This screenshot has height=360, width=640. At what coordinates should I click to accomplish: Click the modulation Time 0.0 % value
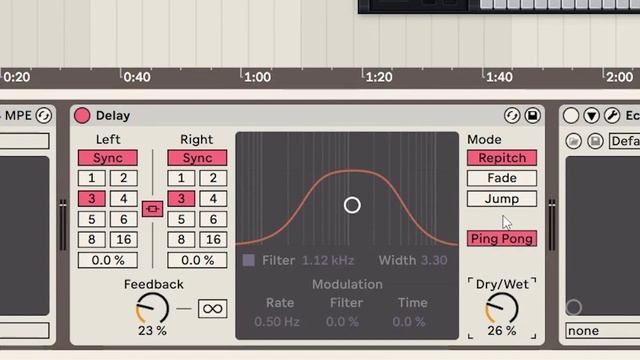(409, 322)
